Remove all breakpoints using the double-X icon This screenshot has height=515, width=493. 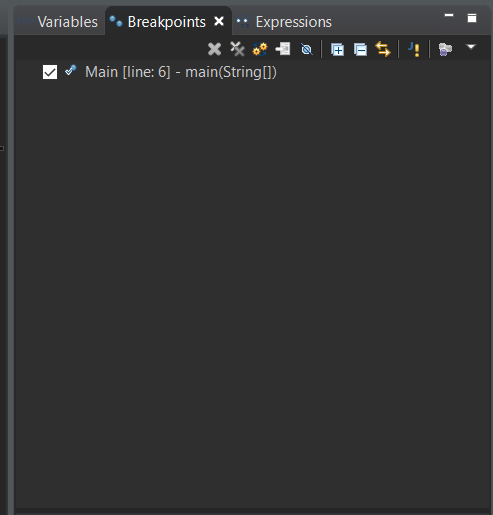237,49
